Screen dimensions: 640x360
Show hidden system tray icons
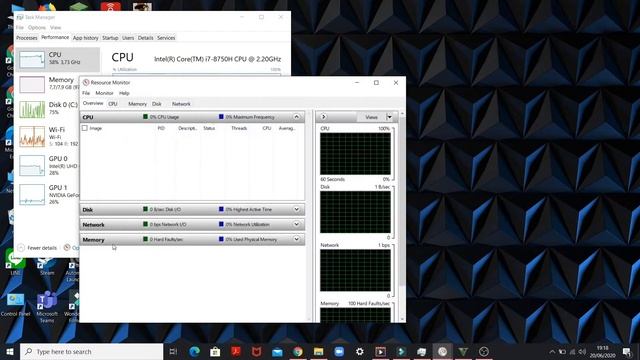[552, 352]
